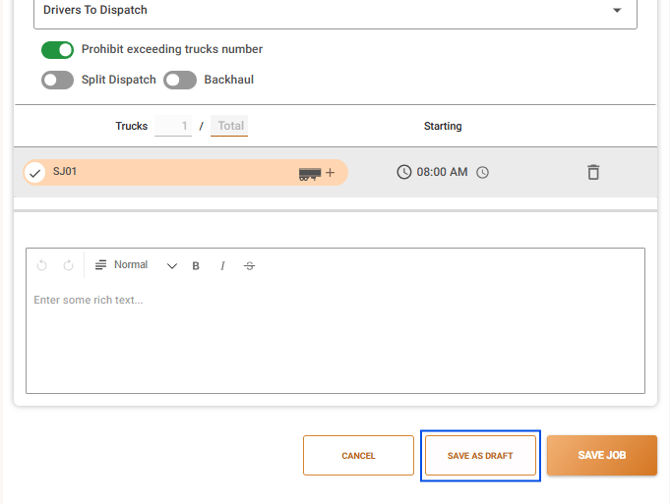This screenshot has height=504, width=670.
Task: Click into the rich text note area
Action: [x=335, y=340]
